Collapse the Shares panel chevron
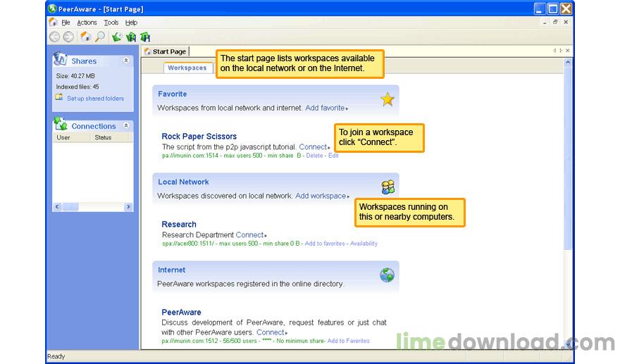The height and width of the screenshot is (364, 620). tap(126, 61)
